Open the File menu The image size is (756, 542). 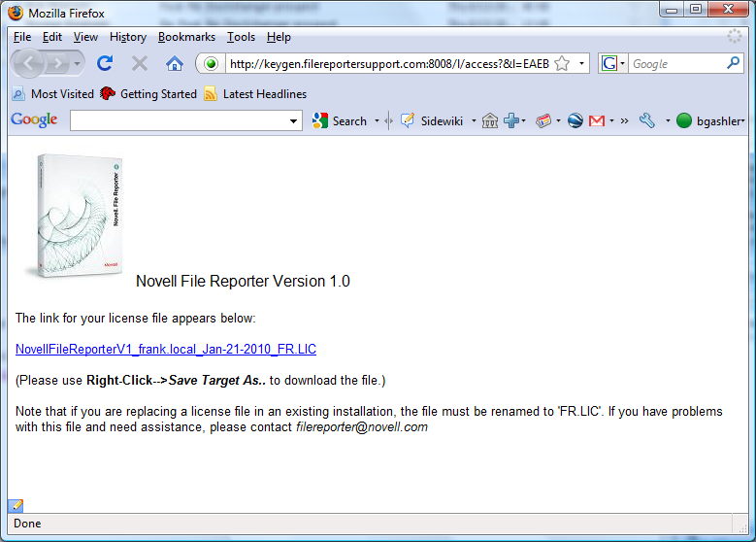pyautogui.click(x=22, y=37)
